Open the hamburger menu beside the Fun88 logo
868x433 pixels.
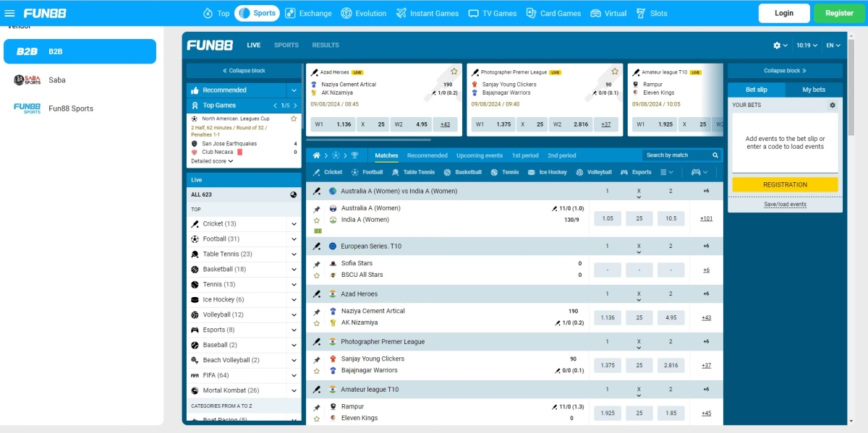[x=10, y=13]
